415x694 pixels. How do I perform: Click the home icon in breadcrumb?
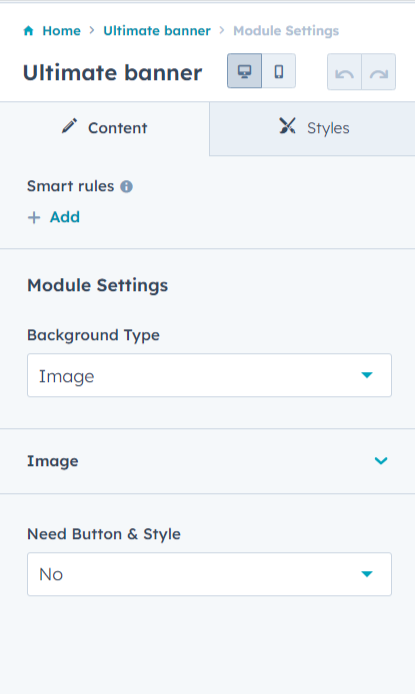click(28, 31)
